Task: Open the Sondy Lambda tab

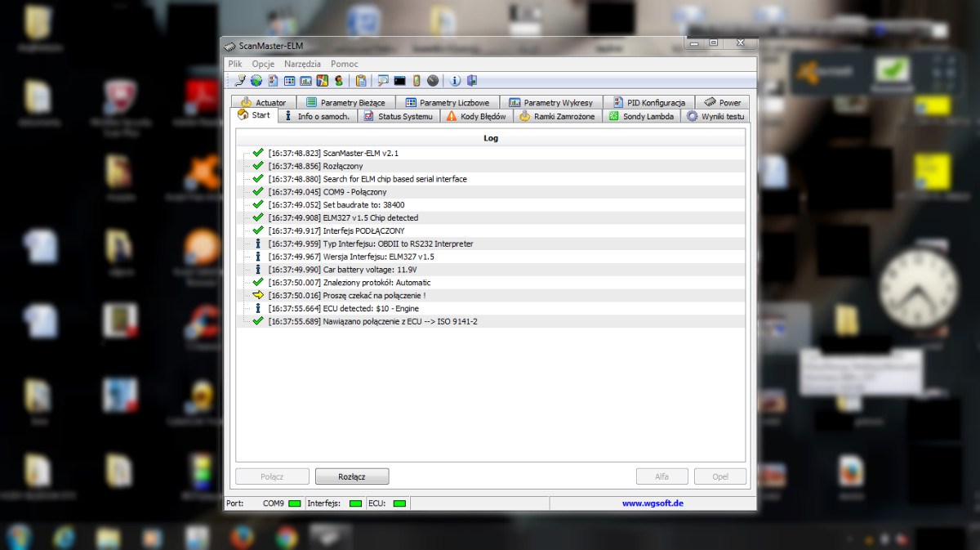Action: coord(642,116)
